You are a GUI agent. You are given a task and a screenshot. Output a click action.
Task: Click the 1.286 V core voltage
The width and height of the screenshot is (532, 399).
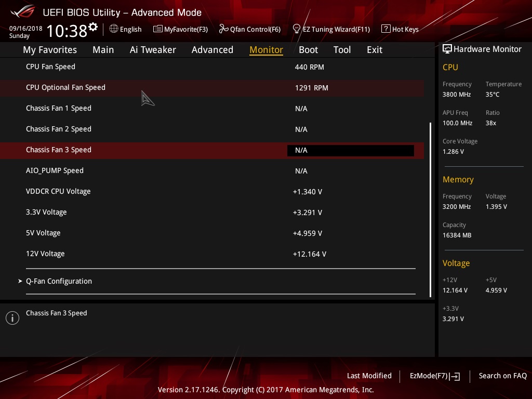pyautogui.click(x=453, y=152)
